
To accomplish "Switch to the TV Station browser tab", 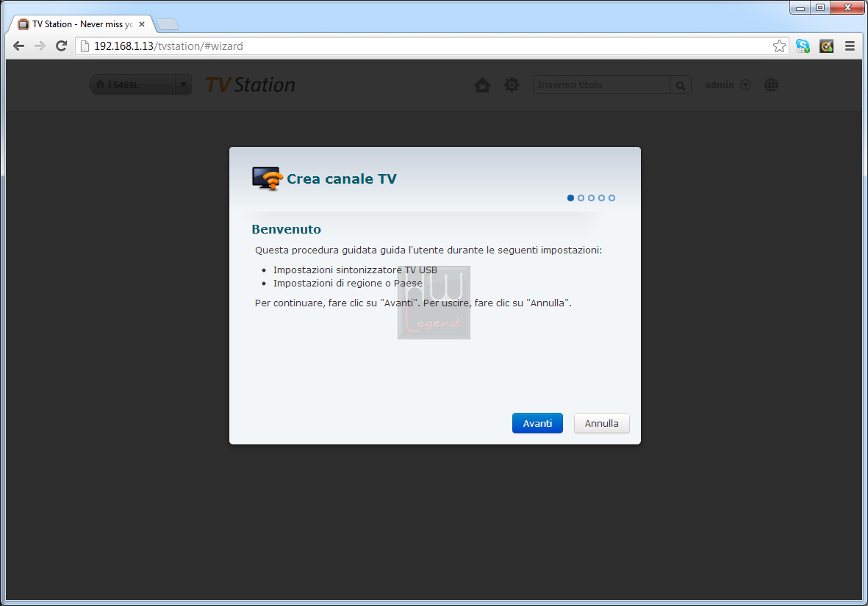I will (82, 24).
